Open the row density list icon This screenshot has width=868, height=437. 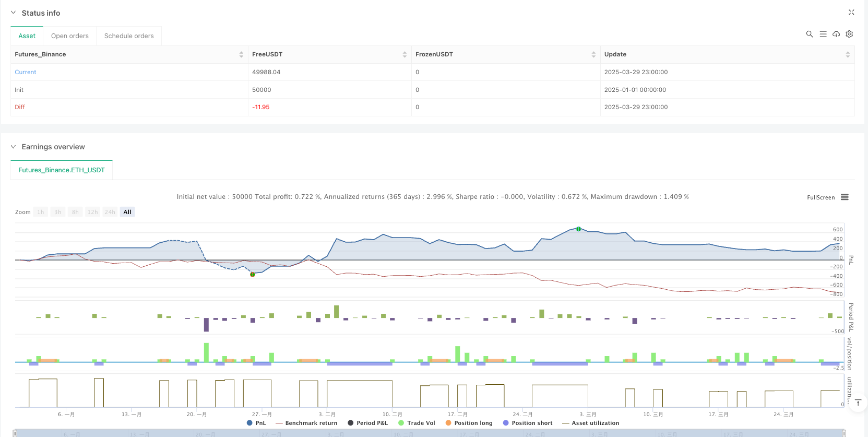[x=823, y=34]
